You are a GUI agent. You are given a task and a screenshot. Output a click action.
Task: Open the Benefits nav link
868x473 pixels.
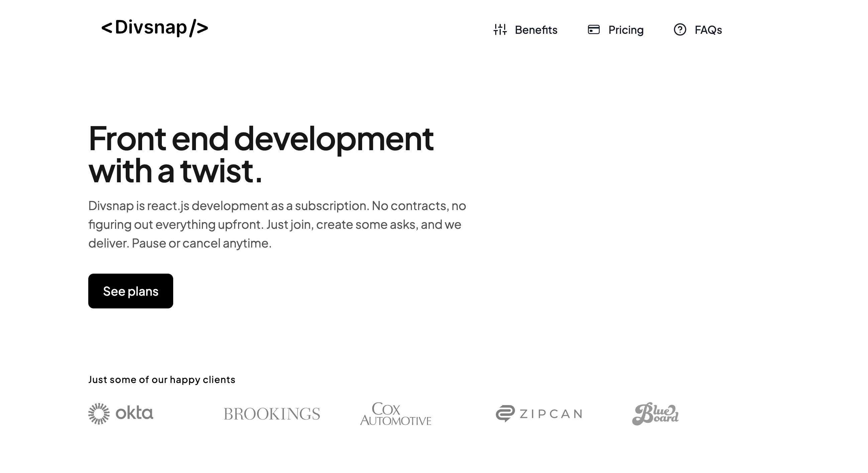pyautogui.click(x=536, y=30)
